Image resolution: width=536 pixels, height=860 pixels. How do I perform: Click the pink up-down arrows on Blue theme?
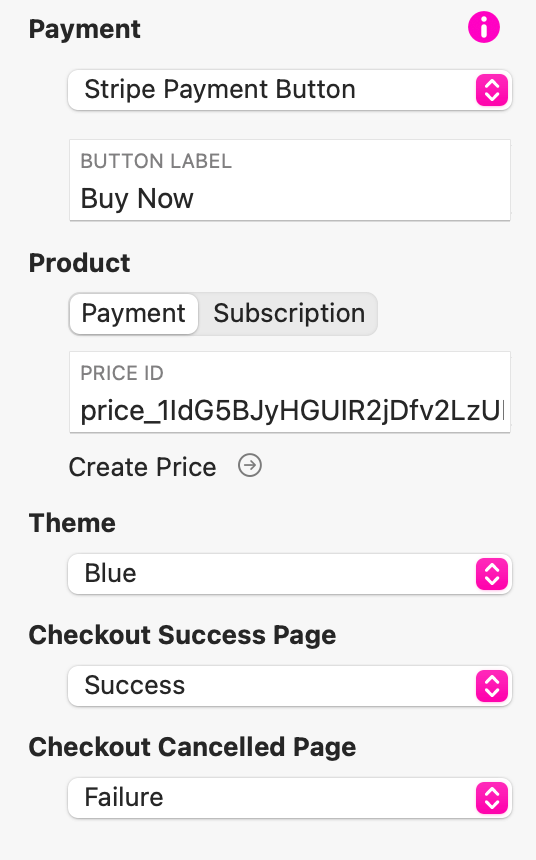[x=492, y=574]
